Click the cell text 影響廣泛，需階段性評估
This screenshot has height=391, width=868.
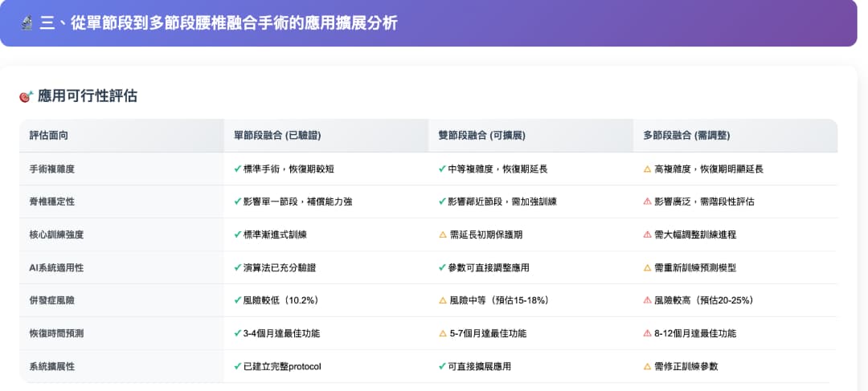click(704, 202)
